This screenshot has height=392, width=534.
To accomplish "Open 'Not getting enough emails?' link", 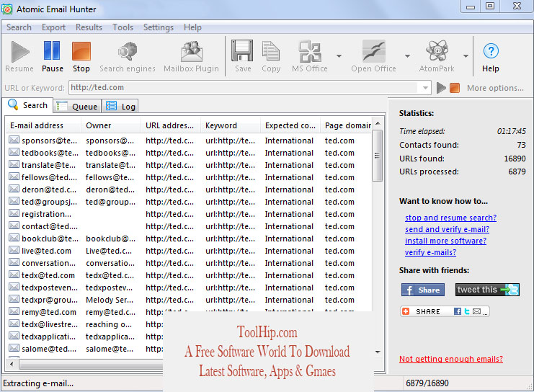I will tap(451, 359).
